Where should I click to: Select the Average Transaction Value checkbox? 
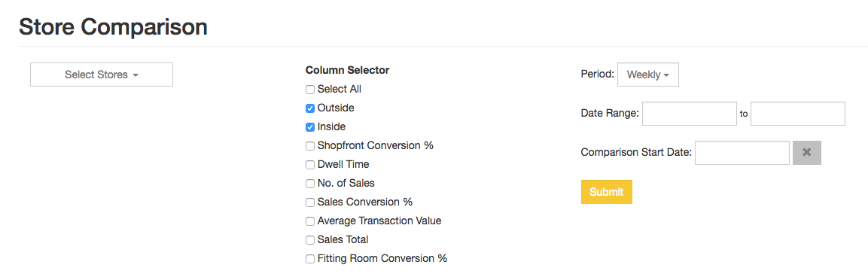(310, 221)
